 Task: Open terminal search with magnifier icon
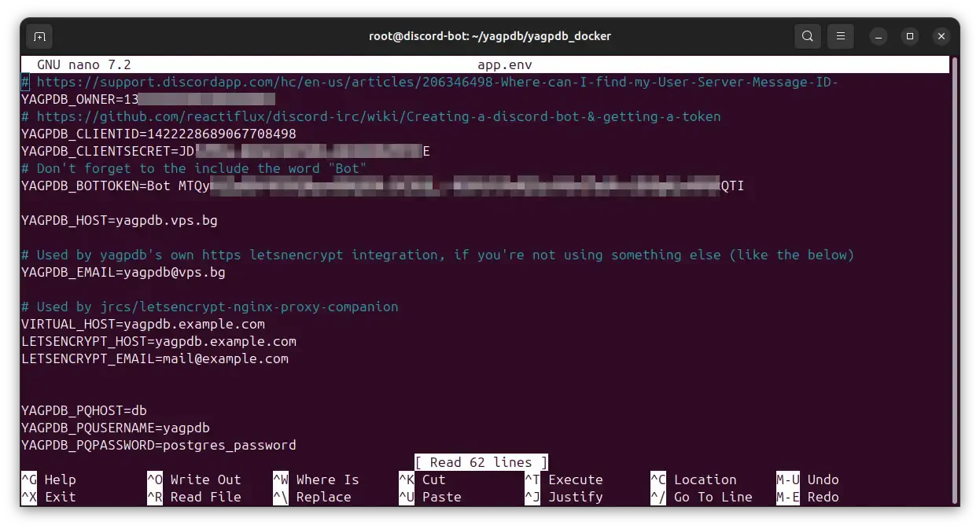pyautogui.click(x=808, y=36)
